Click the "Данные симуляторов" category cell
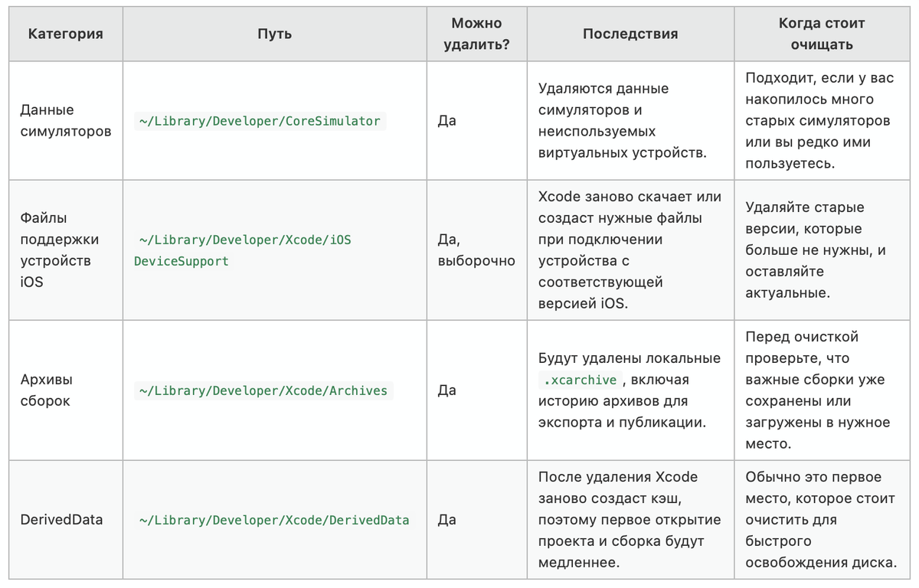The height and width of the screenshot is (588, 919). [x=65, y=121]
